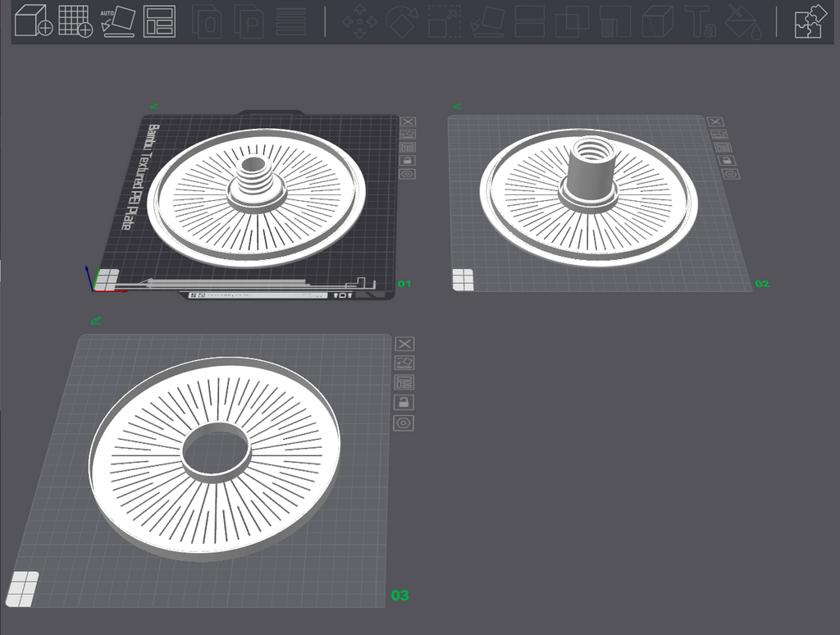Remove plate 03 using its X button
Screen dimensions: 840x635
[404, 344]
